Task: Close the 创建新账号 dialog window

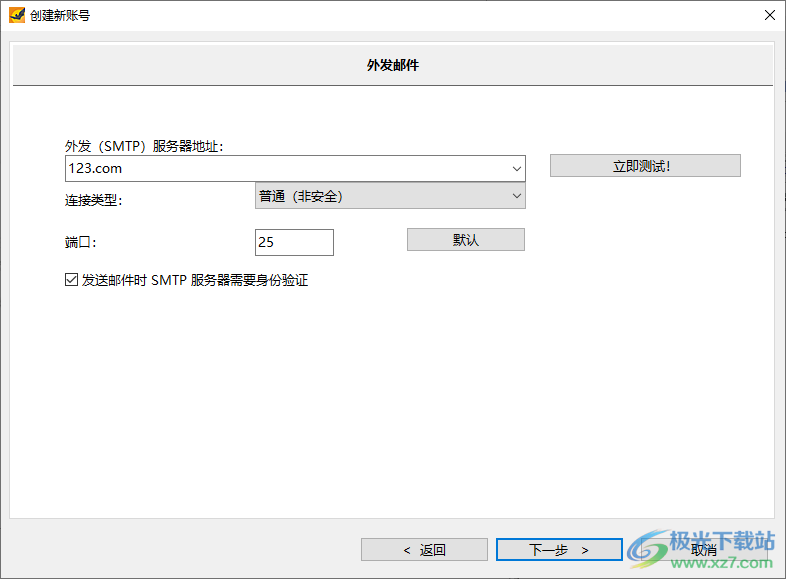Action: coord(769,15)
